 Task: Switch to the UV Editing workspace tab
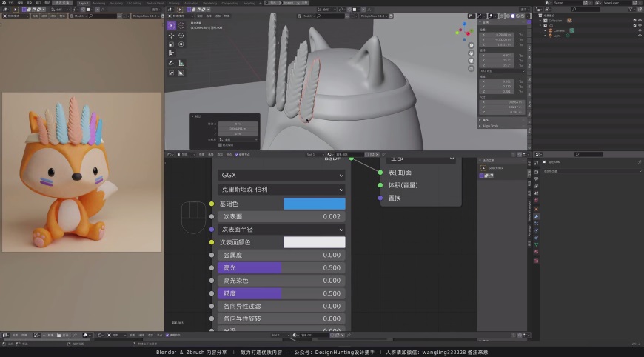[134, 3]
